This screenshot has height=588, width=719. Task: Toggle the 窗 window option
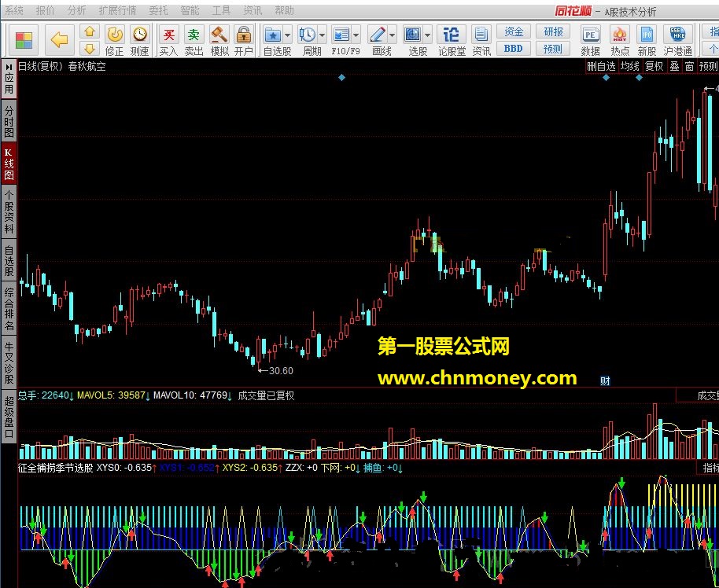click(x=689, y=67)
